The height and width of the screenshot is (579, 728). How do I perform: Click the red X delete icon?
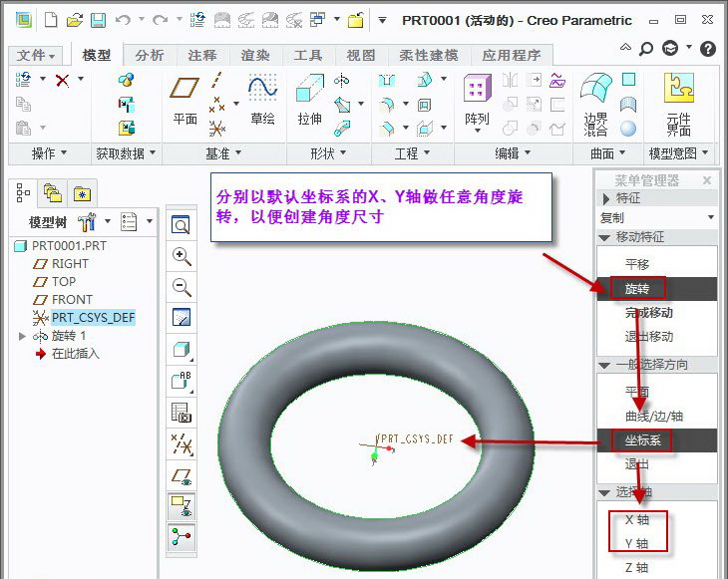[x=62, y=81]
